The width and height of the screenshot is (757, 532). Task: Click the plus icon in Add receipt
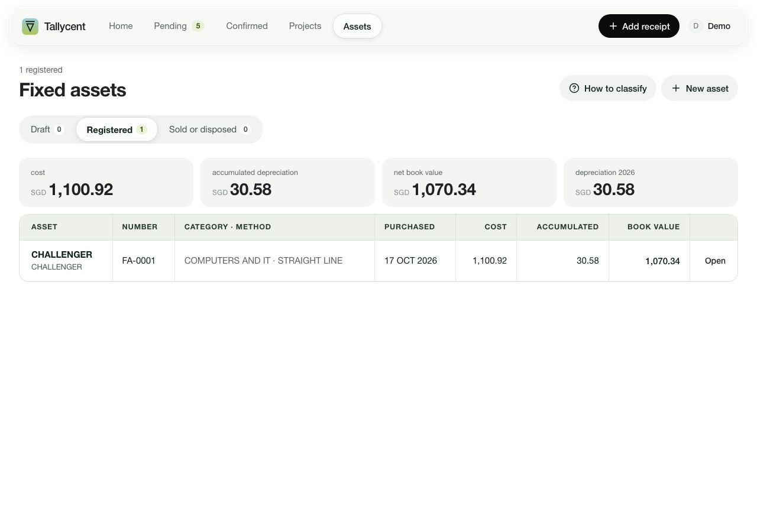point(613,26)
